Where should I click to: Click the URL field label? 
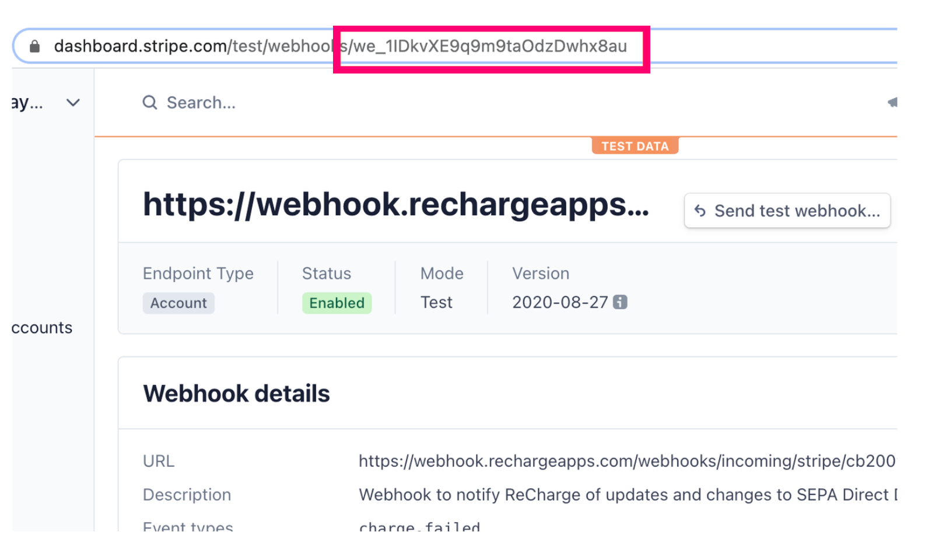click(159, 461)
